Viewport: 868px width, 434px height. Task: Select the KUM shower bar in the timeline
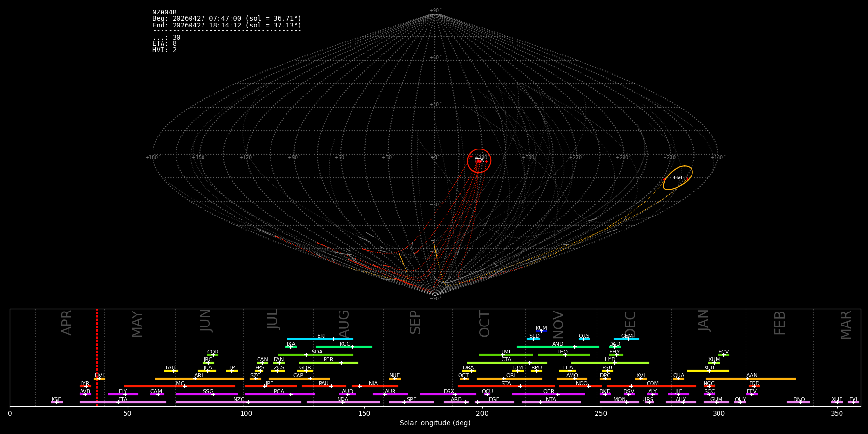point(542,331)
